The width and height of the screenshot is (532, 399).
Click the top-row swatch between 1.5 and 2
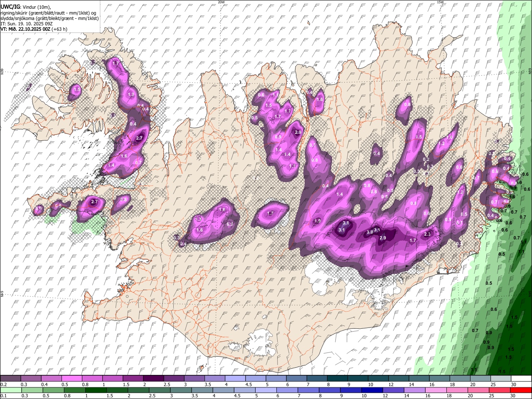click(133, 379)
